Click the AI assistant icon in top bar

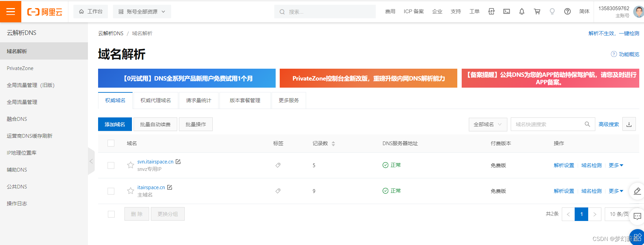pyautogui.click(x=491, y=12)
